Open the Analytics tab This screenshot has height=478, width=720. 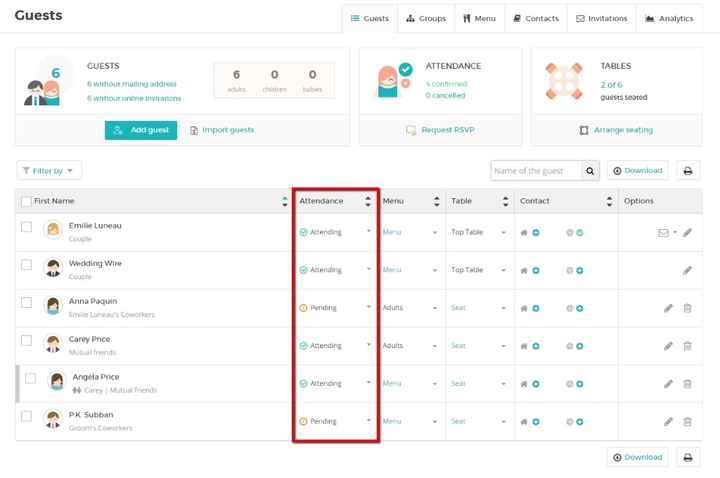[669, 18]
